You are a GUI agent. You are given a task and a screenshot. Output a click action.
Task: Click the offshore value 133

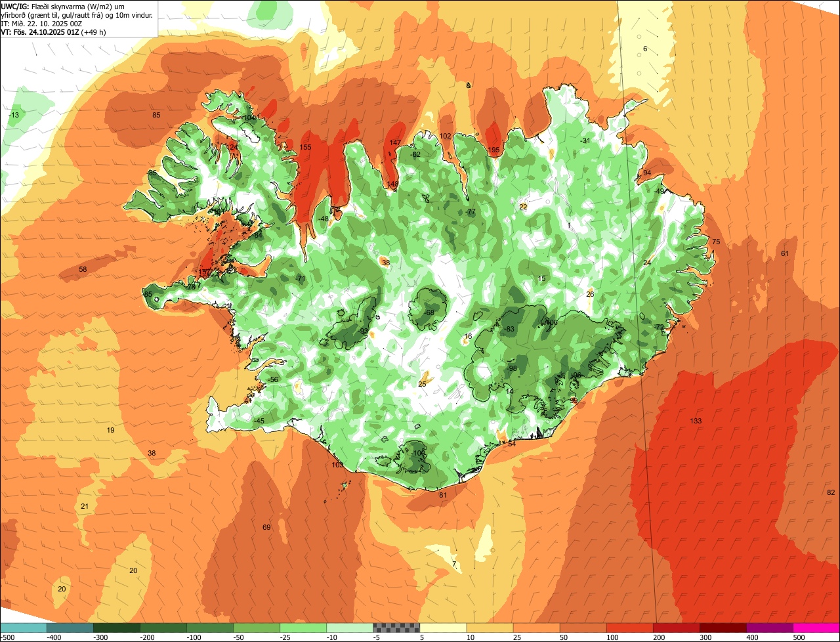click(x=696, y=420)
